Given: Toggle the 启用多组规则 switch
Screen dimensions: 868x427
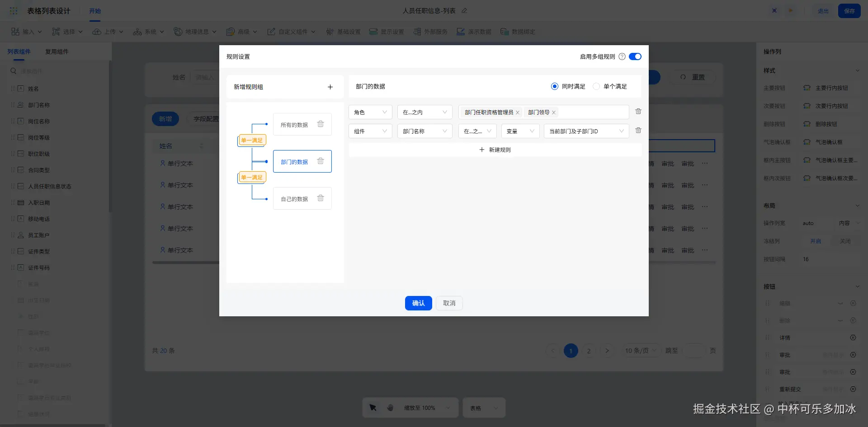Looking at the screenshot, I should point(635,56).
